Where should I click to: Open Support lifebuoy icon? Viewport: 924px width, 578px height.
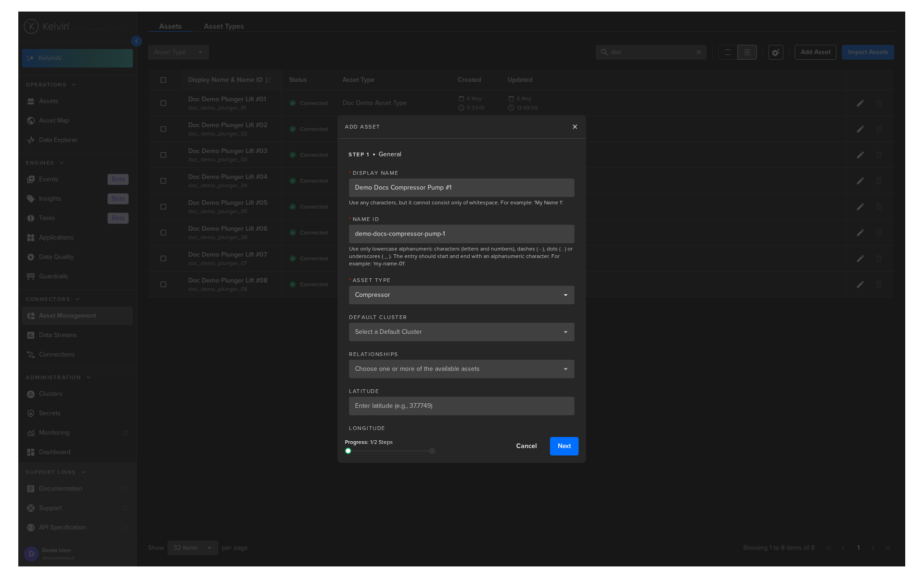(31, 508)
